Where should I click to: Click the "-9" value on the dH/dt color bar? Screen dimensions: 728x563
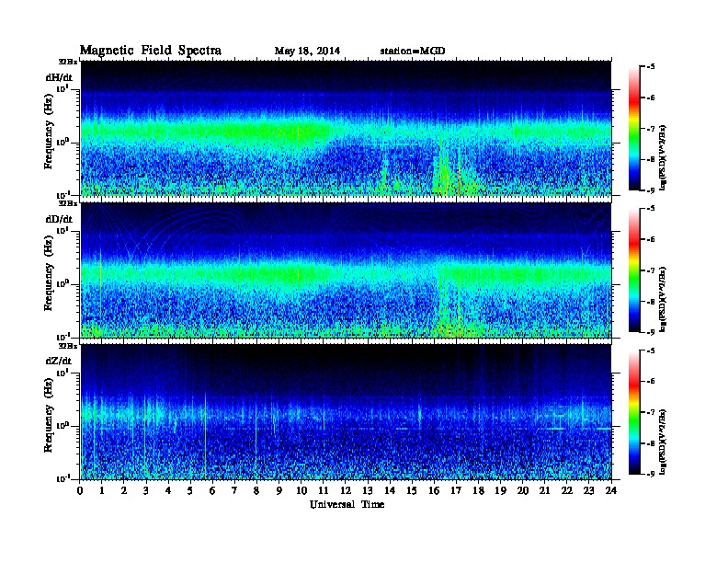point(651,190)
